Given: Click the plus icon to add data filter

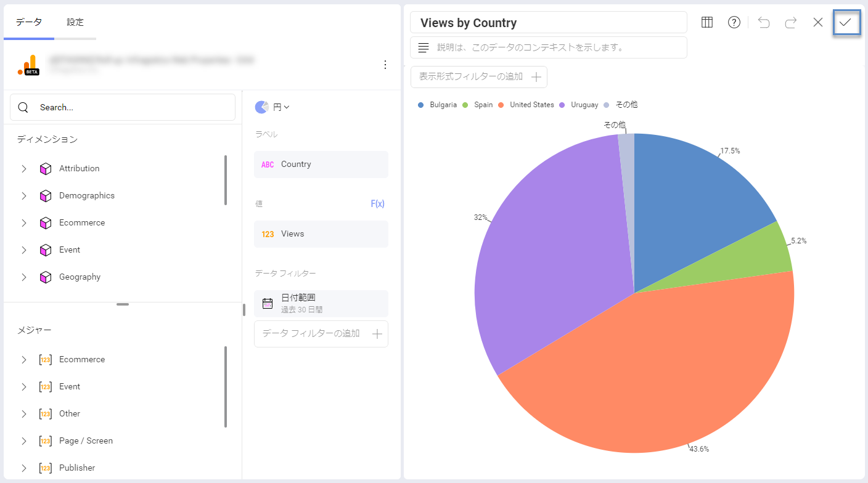Looking at the screenshot, I should pos(377,334).
